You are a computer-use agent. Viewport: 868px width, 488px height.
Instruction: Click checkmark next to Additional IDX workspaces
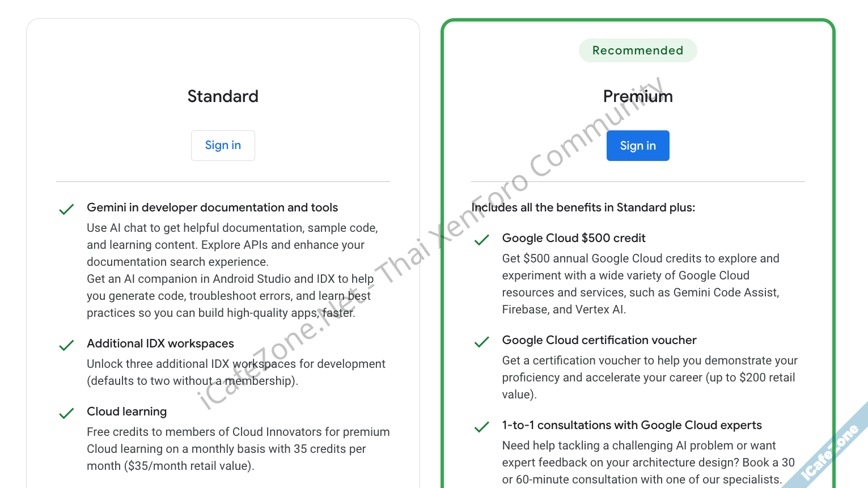click(x=66, y=345)
